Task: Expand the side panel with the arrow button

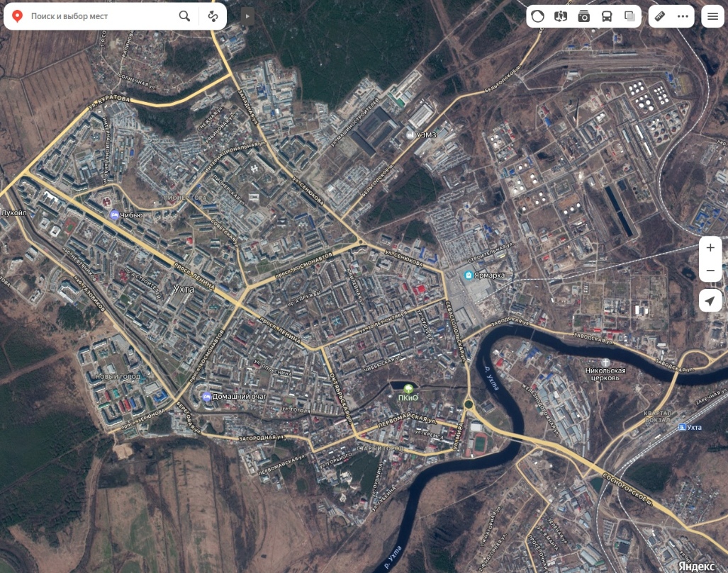Action: tap(247, 16)
